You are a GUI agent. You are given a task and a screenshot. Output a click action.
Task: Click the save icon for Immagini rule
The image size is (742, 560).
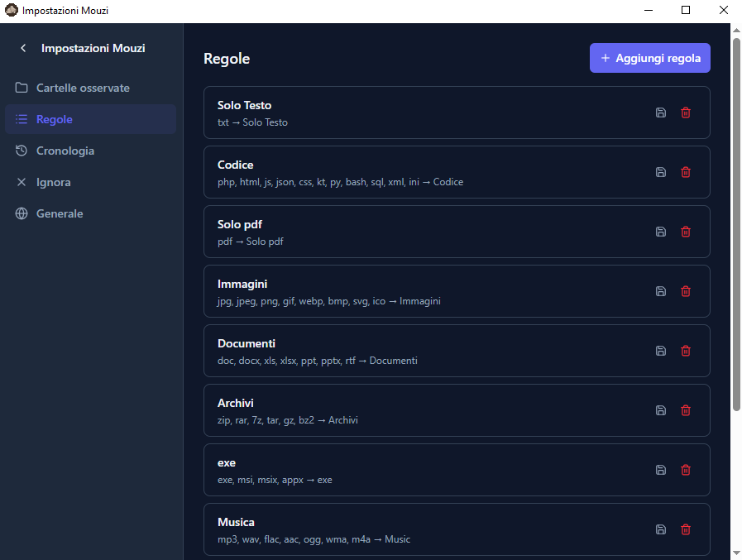coord(661,292)
